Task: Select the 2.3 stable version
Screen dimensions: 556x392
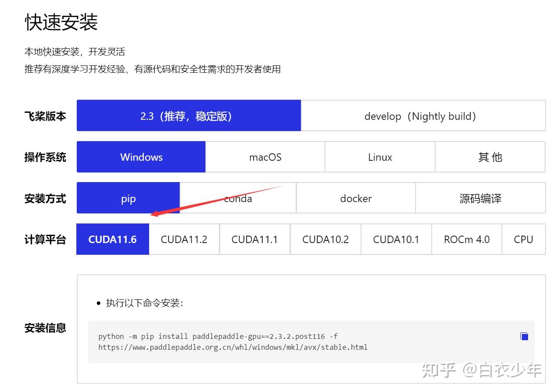Action: pos(188,116)
